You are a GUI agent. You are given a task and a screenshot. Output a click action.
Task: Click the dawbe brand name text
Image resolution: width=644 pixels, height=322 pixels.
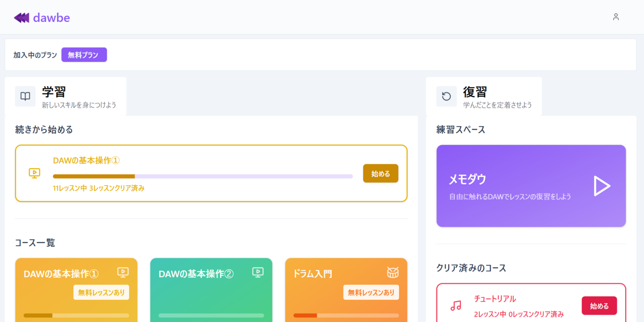(51, 18)
